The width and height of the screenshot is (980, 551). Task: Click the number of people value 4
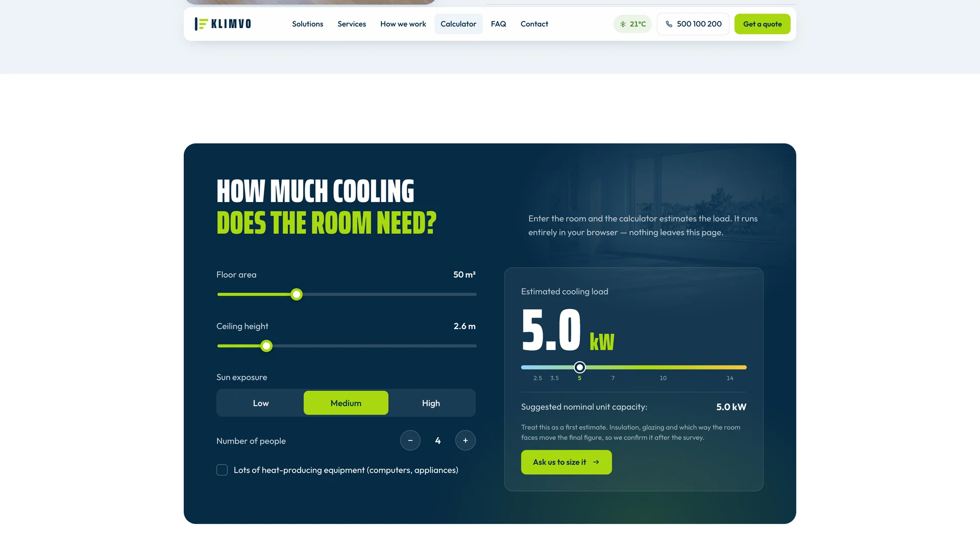click(438, 440)
